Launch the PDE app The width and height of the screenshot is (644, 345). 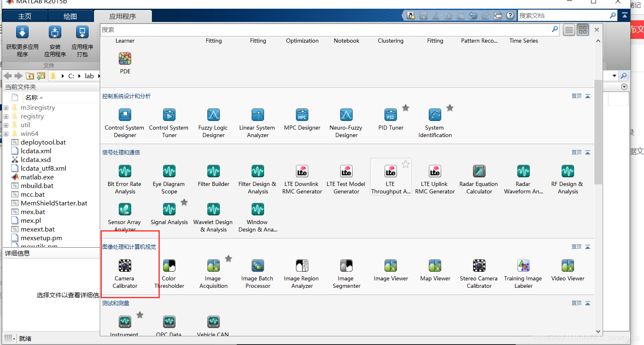point(125,63)
